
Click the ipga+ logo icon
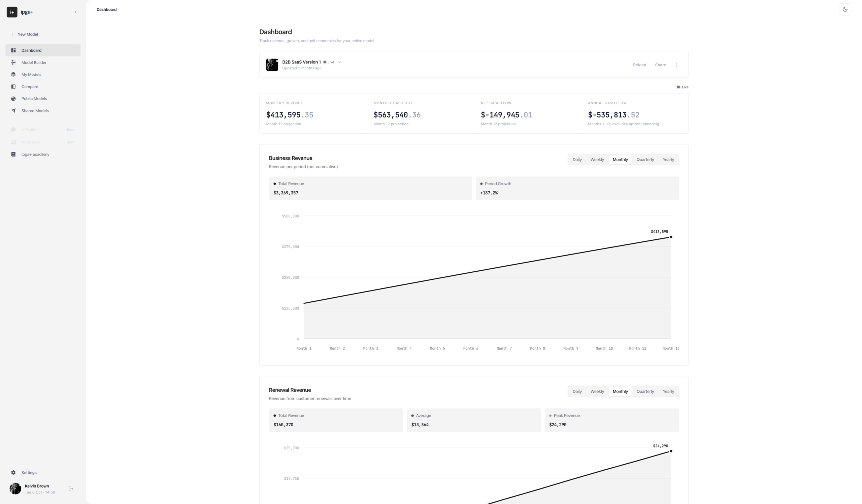coord(12,12)
